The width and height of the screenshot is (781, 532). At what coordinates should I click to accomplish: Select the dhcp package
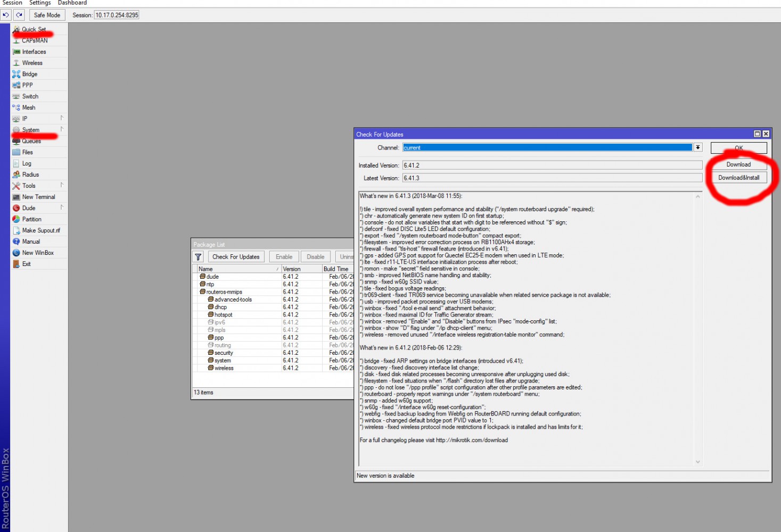click(x=274, y=307)
